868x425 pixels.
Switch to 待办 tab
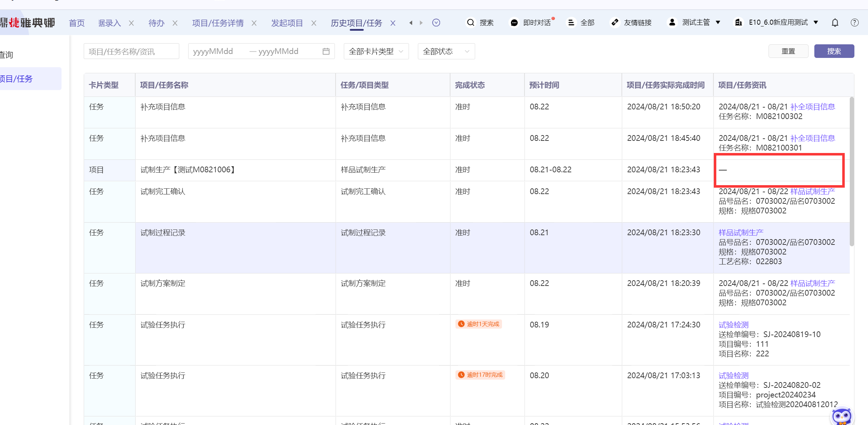[156, 23]
